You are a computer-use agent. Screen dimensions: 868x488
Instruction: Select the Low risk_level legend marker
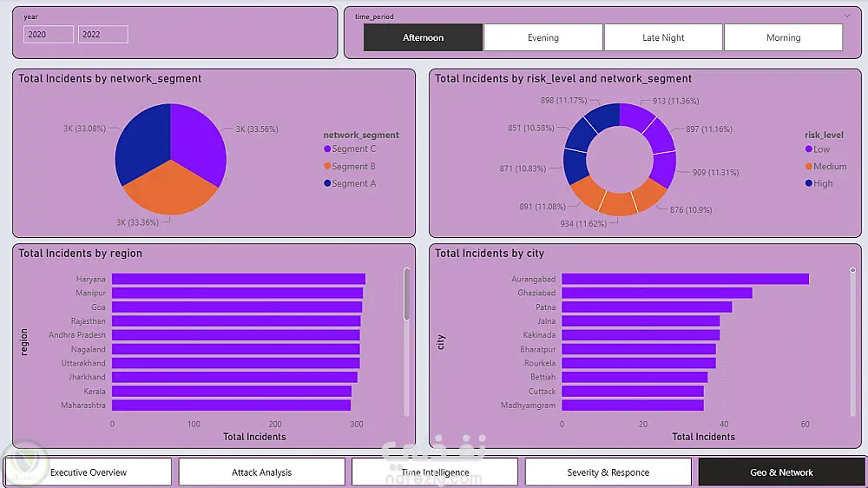click(x=809, y=149)
